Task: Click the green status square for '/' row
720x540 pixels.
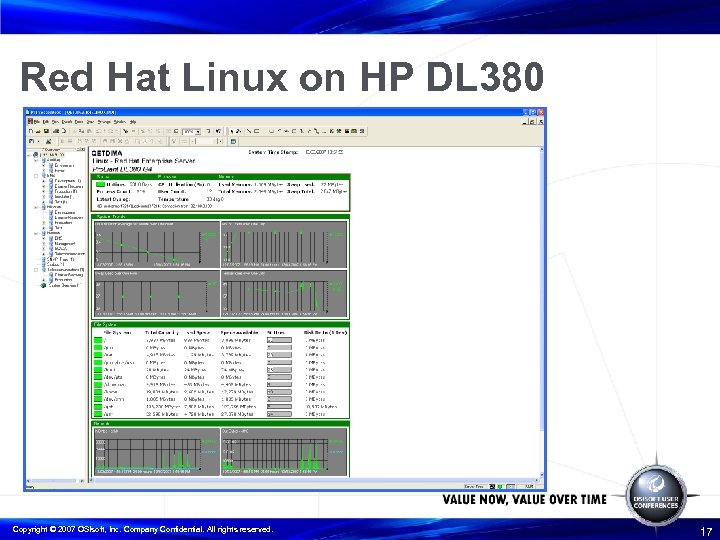Action: tap(98, 340)
